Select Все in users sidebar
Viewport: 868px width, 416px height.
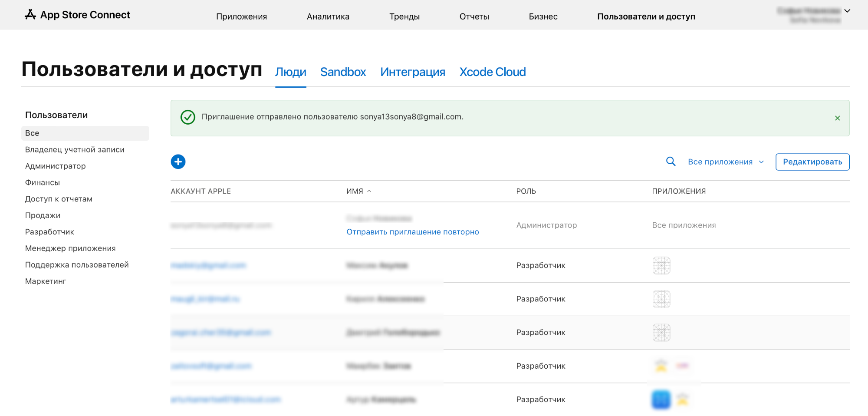(x=85, y=133)
